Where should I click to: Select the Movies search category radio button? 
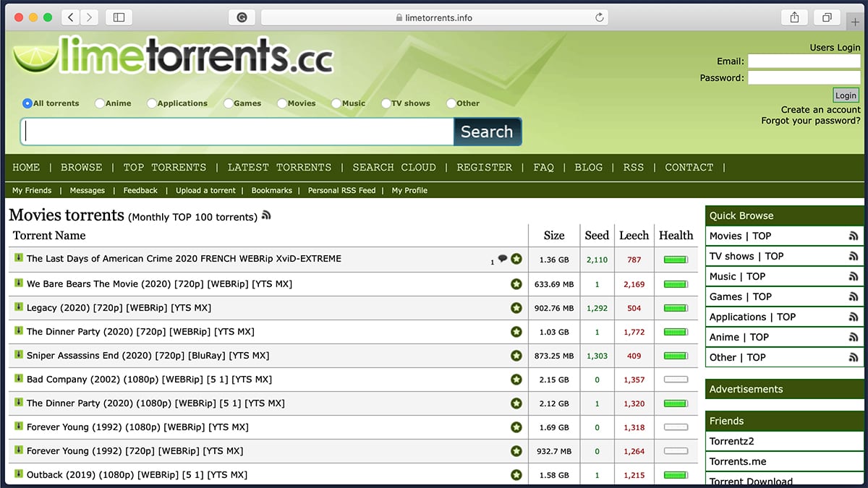click(x=282, y=103)
